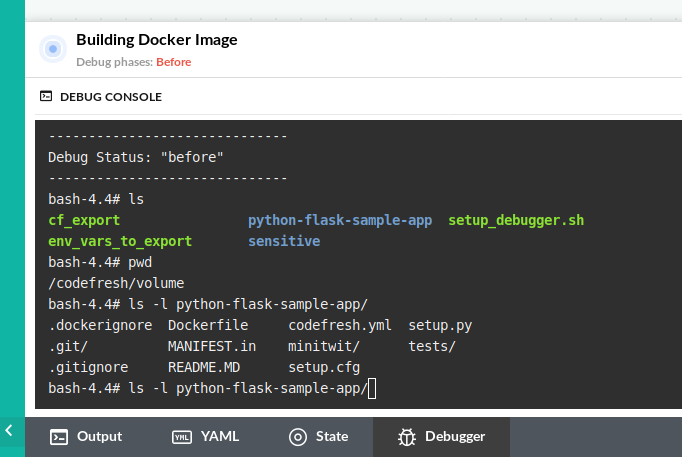This screenshot has width=682, height=457.
Task: Open the YAML tab
Action: [x=220, y=437]
